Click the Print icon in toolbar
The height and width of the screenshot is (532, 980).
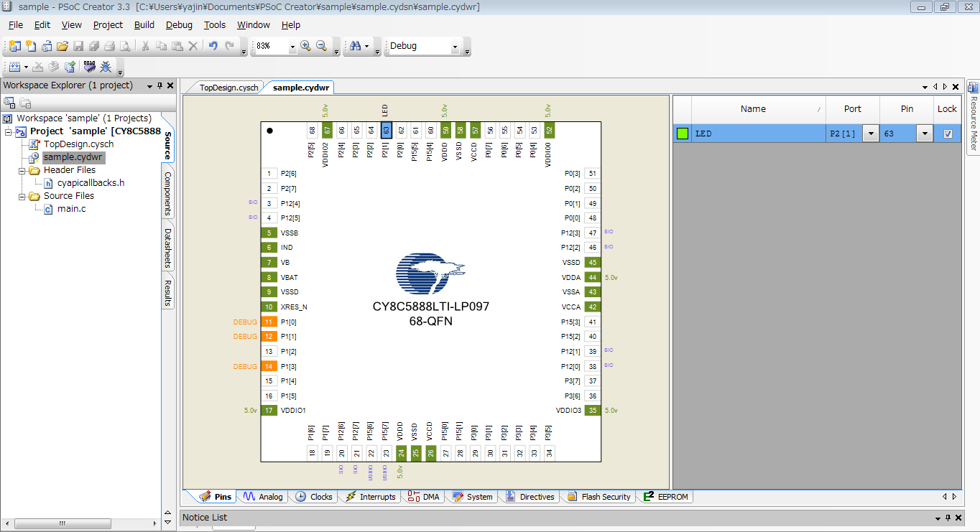(x=109, y=46)
